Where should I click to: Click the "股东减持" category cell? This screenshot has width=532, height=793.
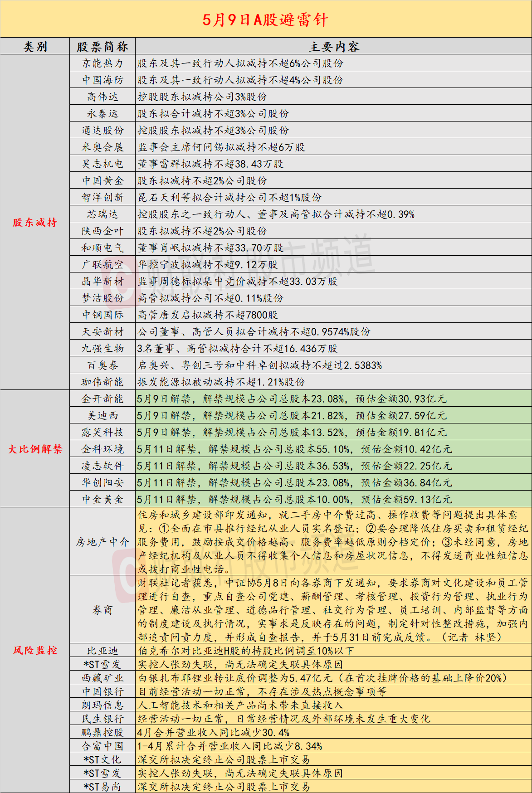pos(35,222)
